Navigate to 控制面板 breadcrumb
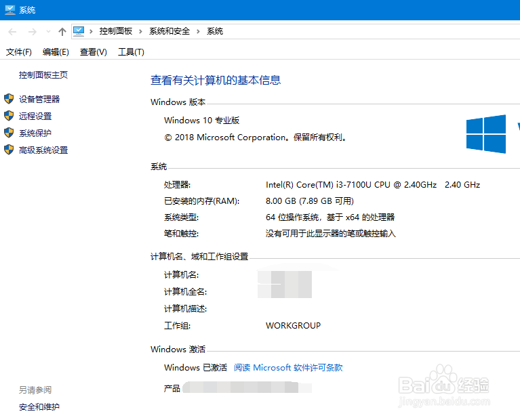The image size is (520, 420). click(x=116, y=31)
